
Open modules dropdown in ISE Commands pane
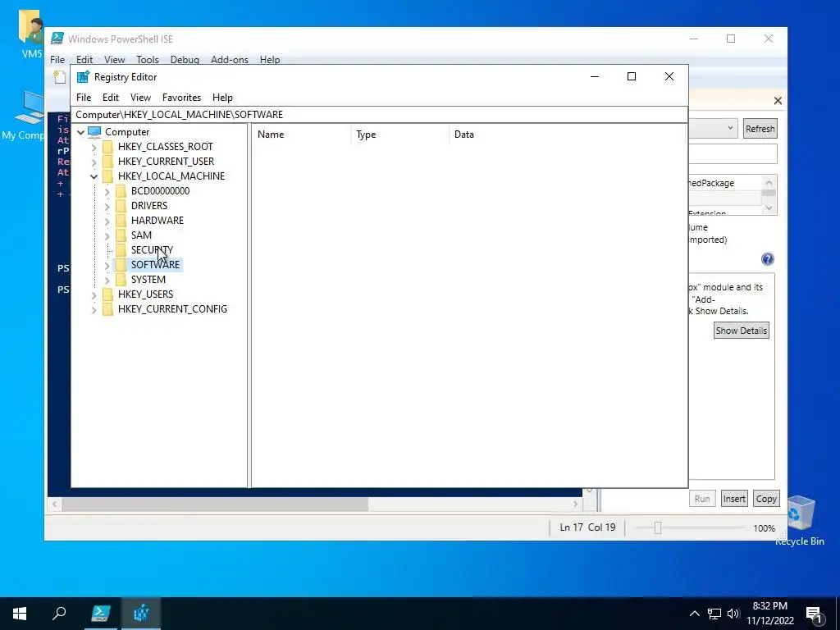729,128
